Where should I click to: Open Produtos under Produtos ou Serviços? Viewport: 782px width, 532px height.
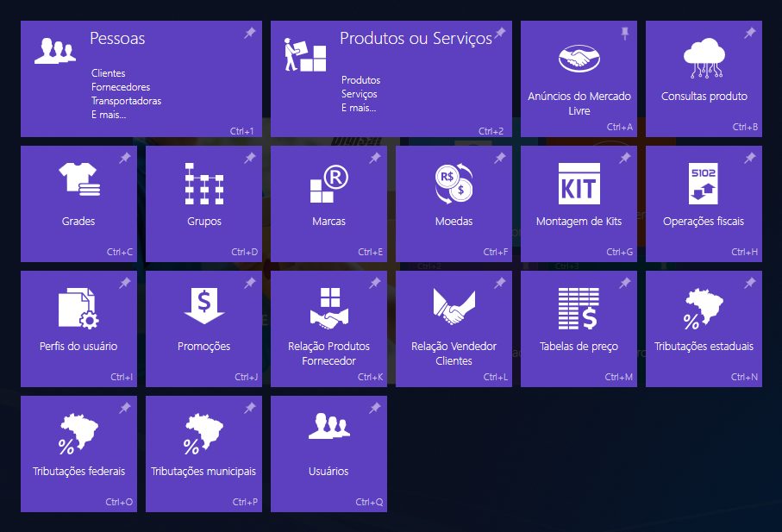click(x=360, y=80)
